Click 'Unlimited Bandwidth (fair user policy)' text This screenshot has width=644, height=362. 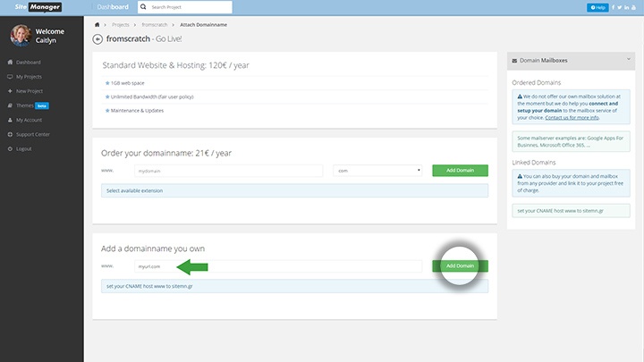152,97
